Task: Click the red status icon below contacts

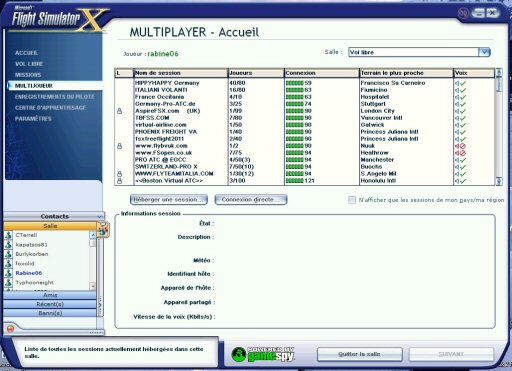Action: click(10, 329)
